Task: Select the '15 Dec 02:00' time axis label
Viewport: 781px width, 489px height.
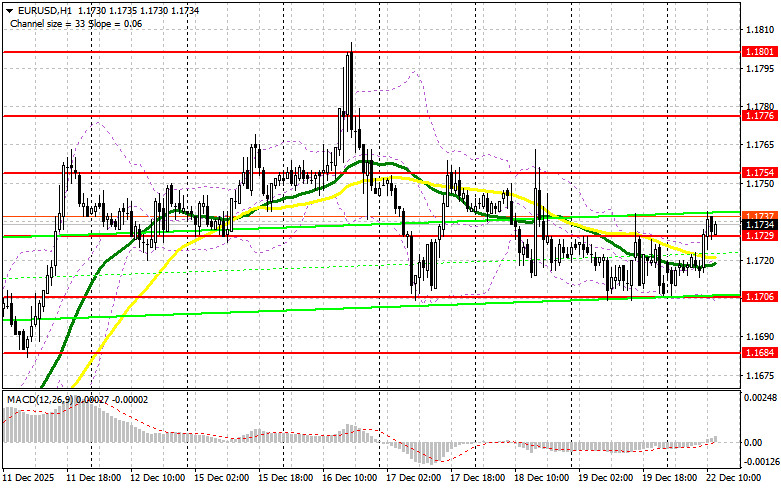Action: pyautogui.click(x=222, y=478)
